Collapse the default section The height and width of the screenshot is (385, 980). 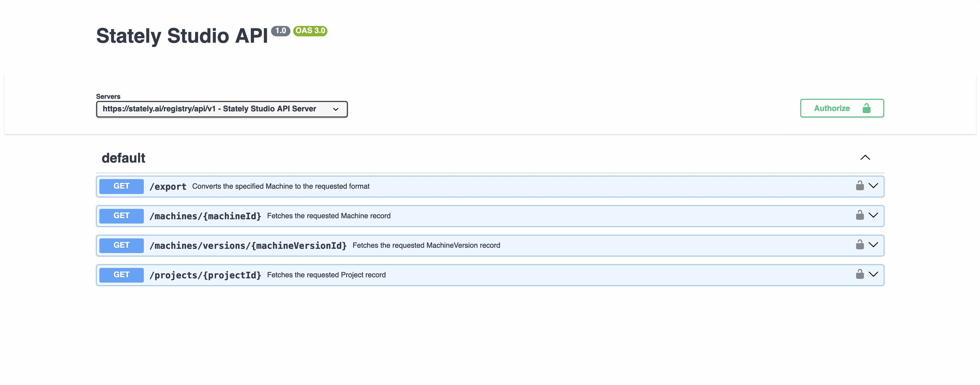866,157
